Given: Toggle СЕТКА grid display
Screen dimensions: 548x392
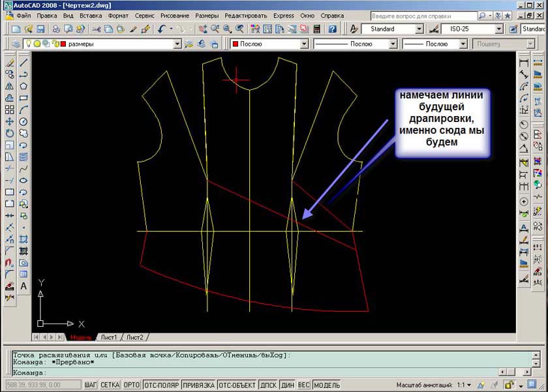Looking at the screenshot, I should (110, 385).
